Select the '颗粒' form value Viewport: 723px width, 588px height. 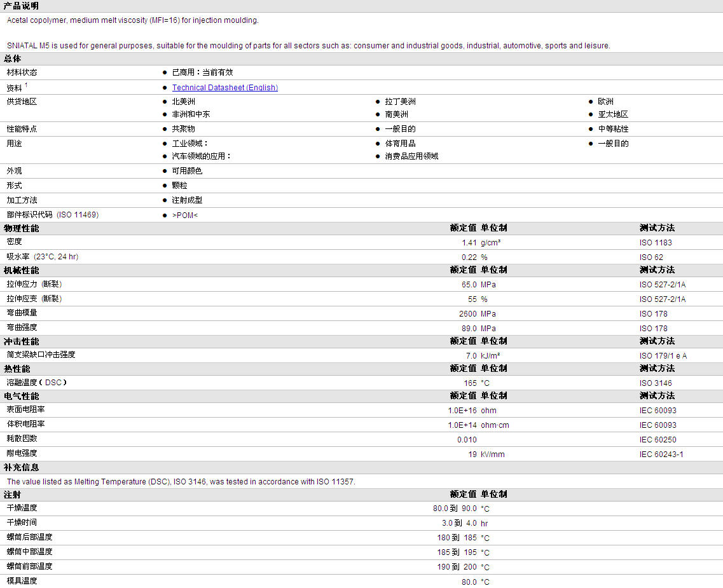[x=180, y=186]
